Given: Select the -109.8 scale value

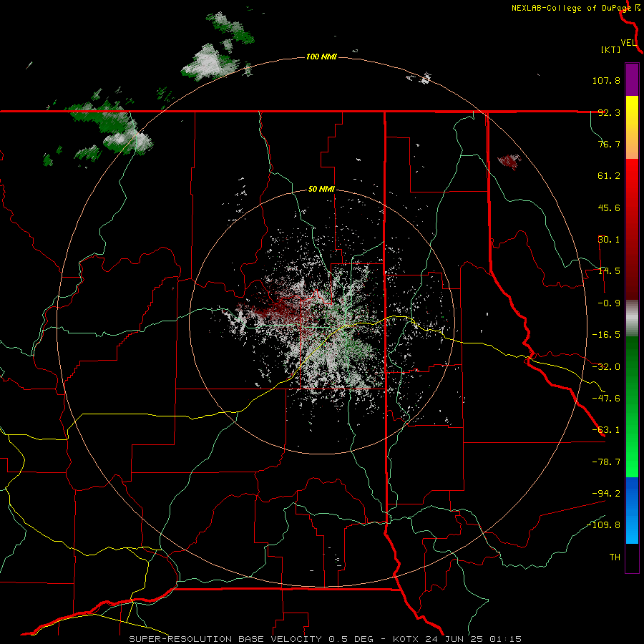Looking at the screenshot, I should coord(604,525).
